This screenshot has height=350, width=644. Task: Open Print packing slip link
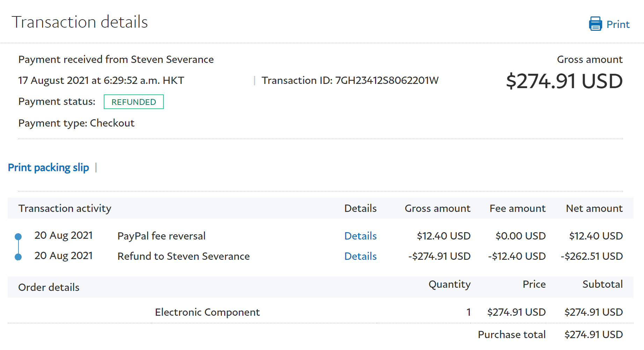[48, 167]
